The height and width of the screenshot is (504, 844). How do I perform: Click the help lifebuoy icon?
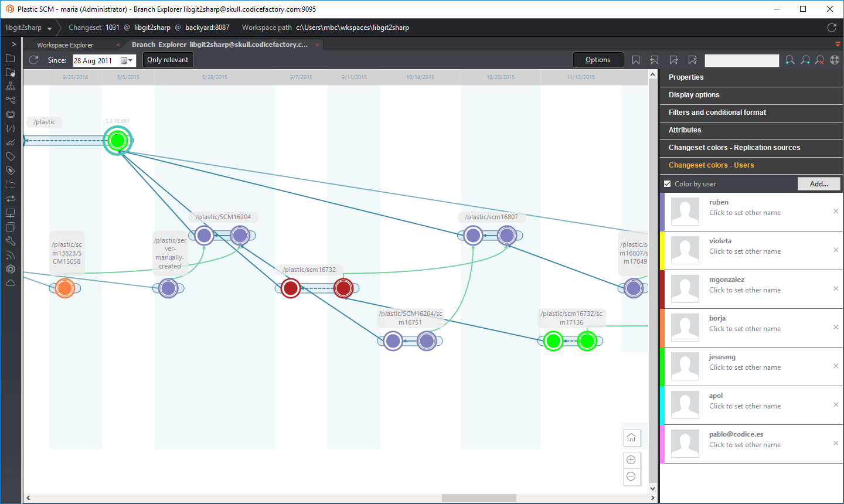(x=835, y=60)
